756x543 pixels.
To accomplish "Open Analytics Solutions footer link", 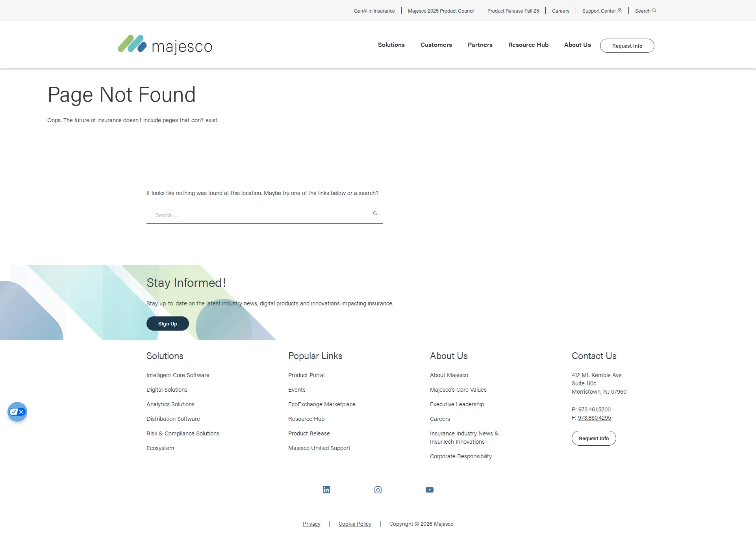I will click(x=170, y=404).
